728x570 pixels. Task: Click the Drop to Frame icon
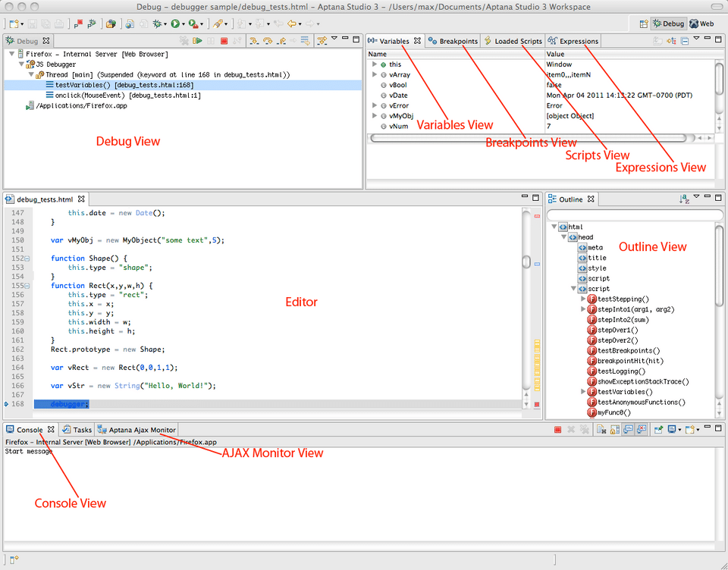click(x=306, y=41)
